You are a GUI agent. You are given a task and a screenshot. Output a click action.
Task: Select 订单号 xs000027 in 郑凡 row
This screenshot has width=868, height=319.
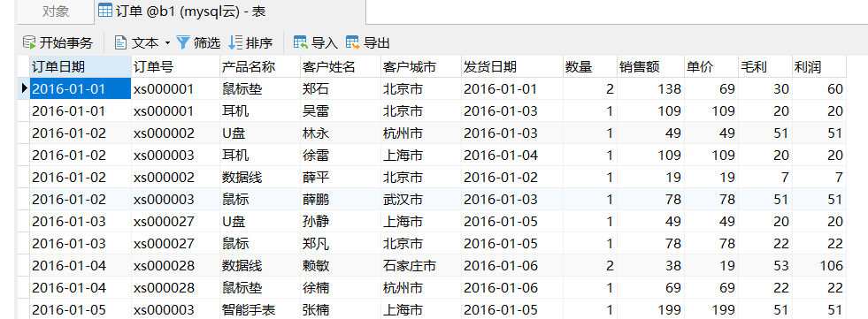click(175, 244)
